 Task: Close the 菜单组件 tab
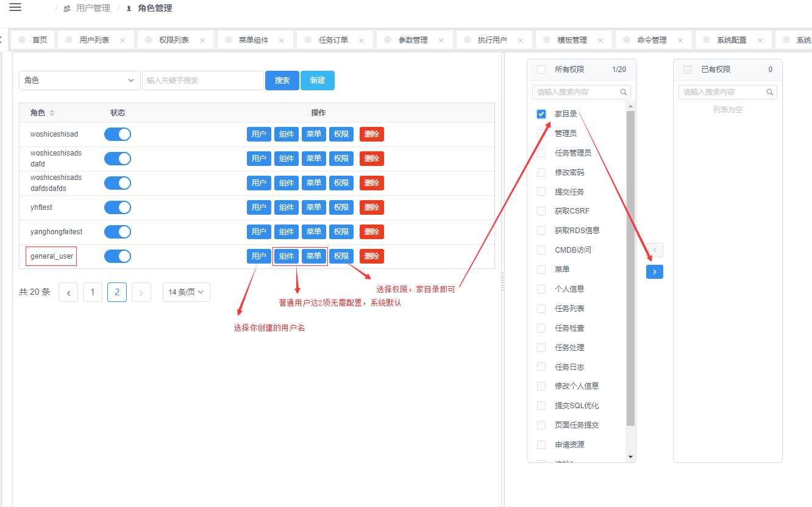282,40
